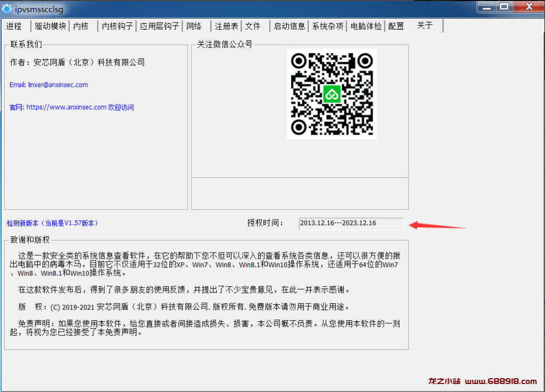Viewport: 545px width, 392px height.
Task: Click the 致谢和版权 group label
Action: coord(30,240)
